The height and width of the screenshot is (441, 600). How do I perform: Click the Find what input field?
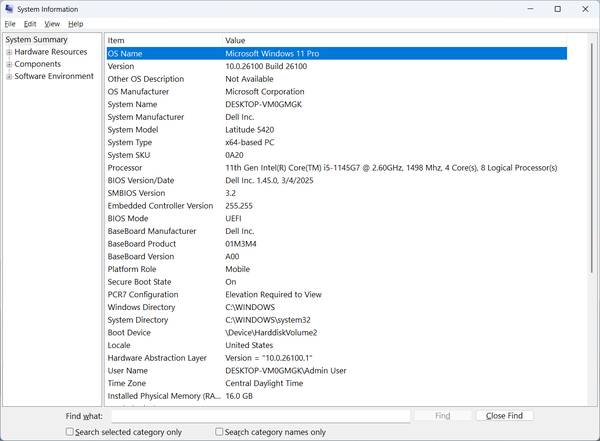[x=261, y=416]
